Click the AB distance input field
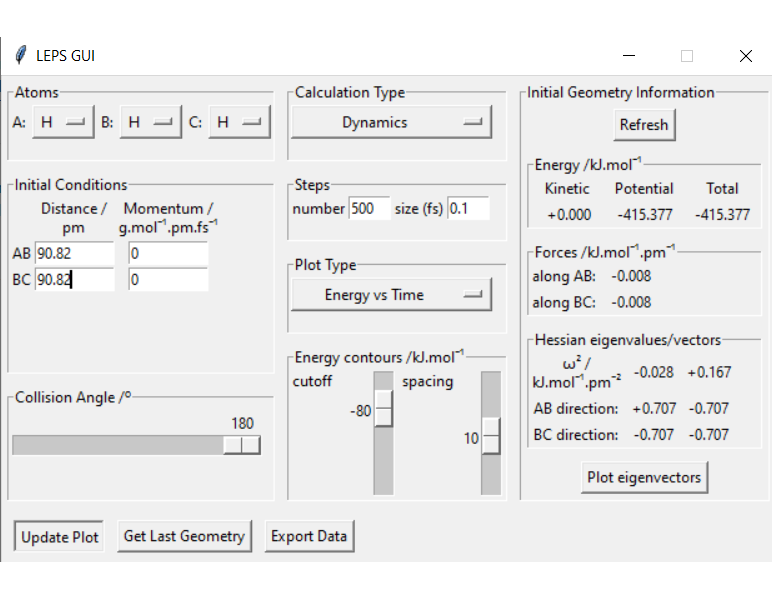Screen dimensions: 772x599 (74, 254)
